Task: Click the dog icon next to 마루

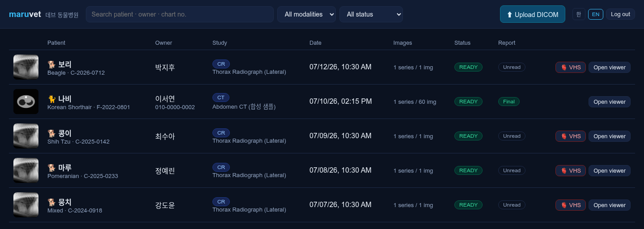Action: pyautogui.click(x=51, y=168)
